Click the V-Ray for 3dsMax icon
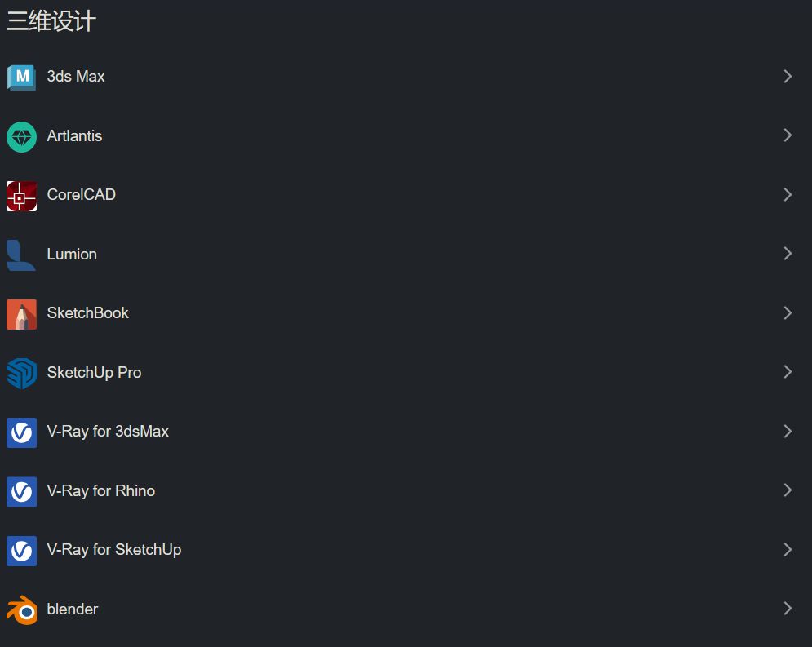812x647 pixels. tap(21, 432)
